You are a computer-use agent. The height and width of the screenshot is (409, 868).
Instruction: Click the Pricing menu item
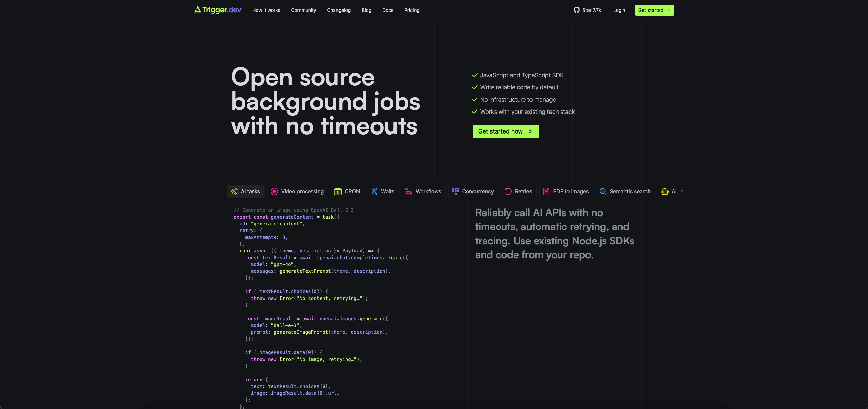412,10
